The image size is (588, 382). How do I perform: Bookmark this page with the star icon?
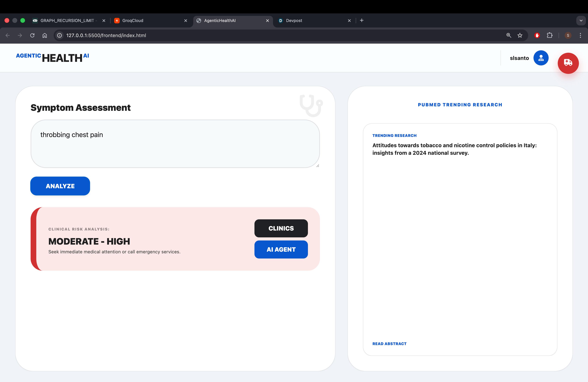click(520, 35)
